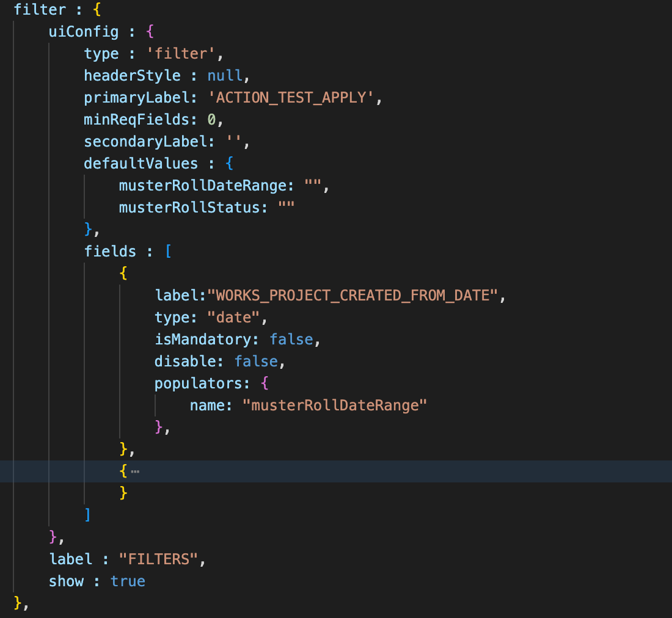Select the 'ACTION_TEST_APPLY' string
672x618 pixels.
[x=295, y=98]
